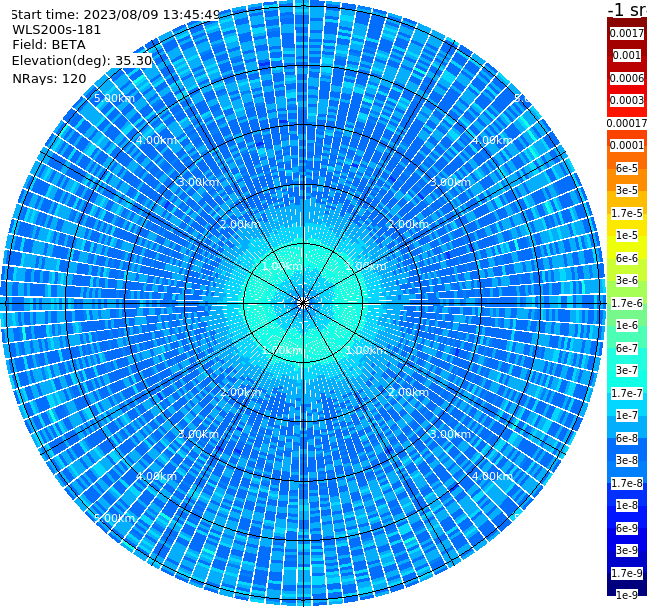
Task: Select the 1e-6 colorbar tick label
Action: click(x=627, y=325)
